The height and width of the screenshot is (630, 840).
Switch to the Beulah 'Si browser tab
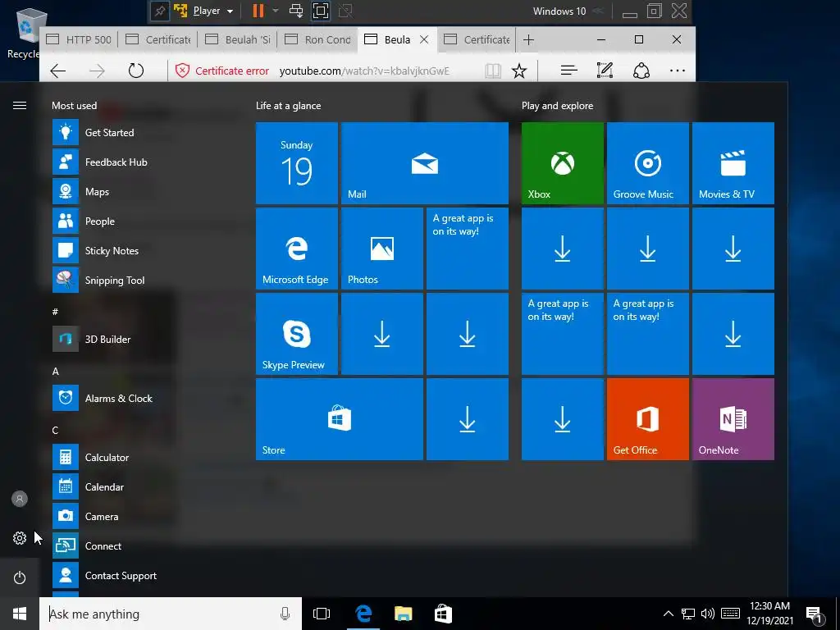pos(237,39)
